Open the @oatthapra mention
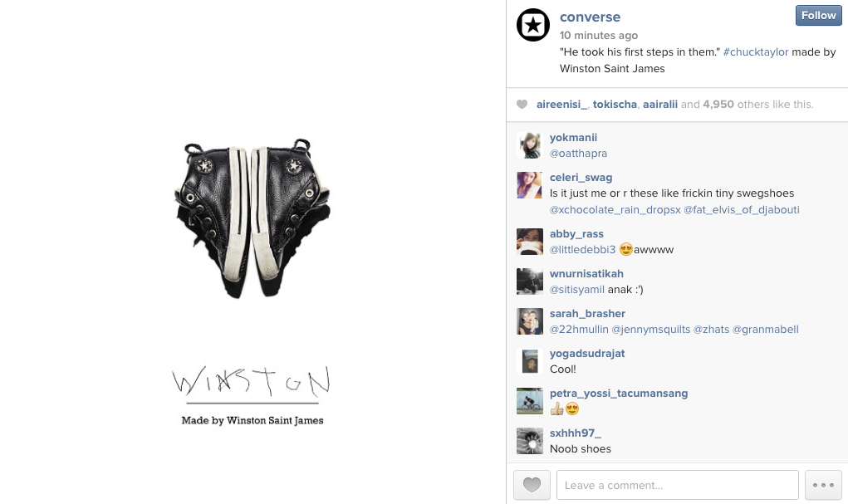848x504 pixels. (578, 154)
